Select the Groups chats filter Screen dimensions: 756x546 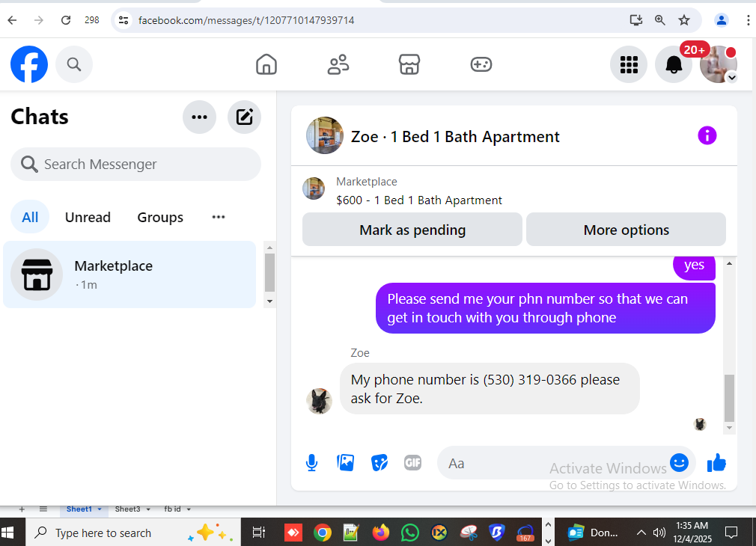click(160, 218)
